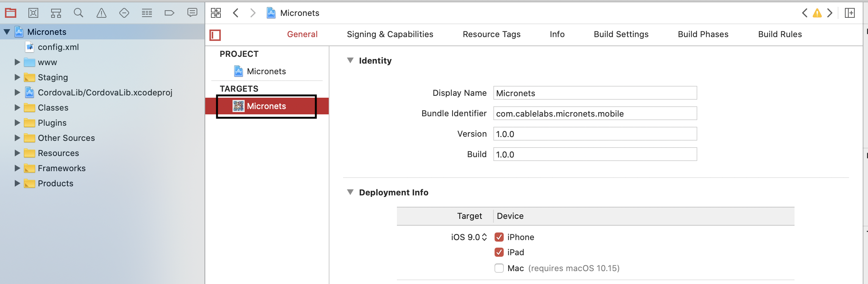
Task: Open the Breakpoint navigator icon
Action: click(169, 13)
